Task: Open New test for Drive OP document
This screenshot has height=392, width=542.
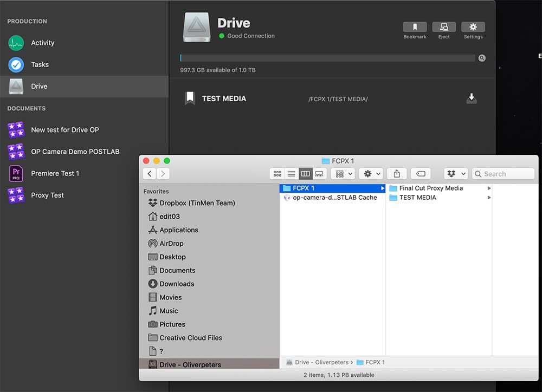Action: point(85,130)
